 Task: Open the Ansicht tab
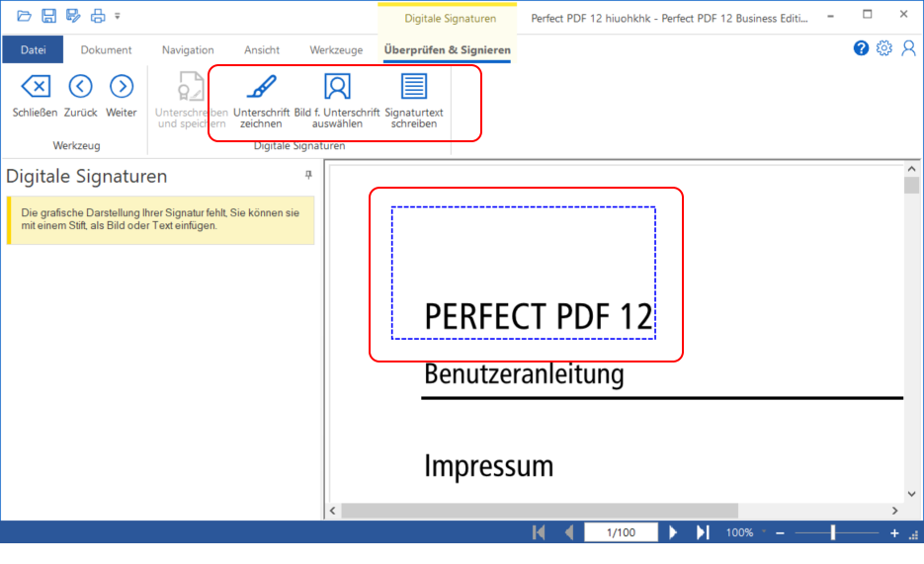pos(262,50)
